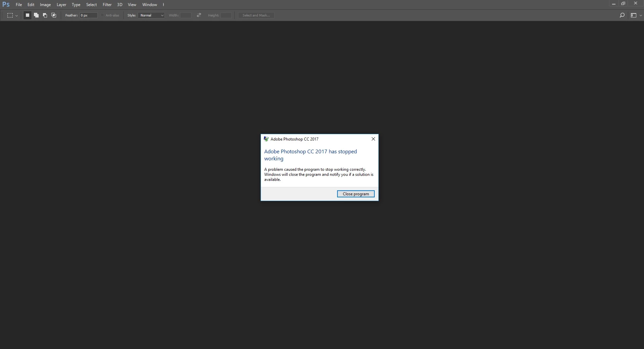Open the Type menu
Image resolution: width=644 pixels, height=349 pixels.
click(x=76, y=5)
